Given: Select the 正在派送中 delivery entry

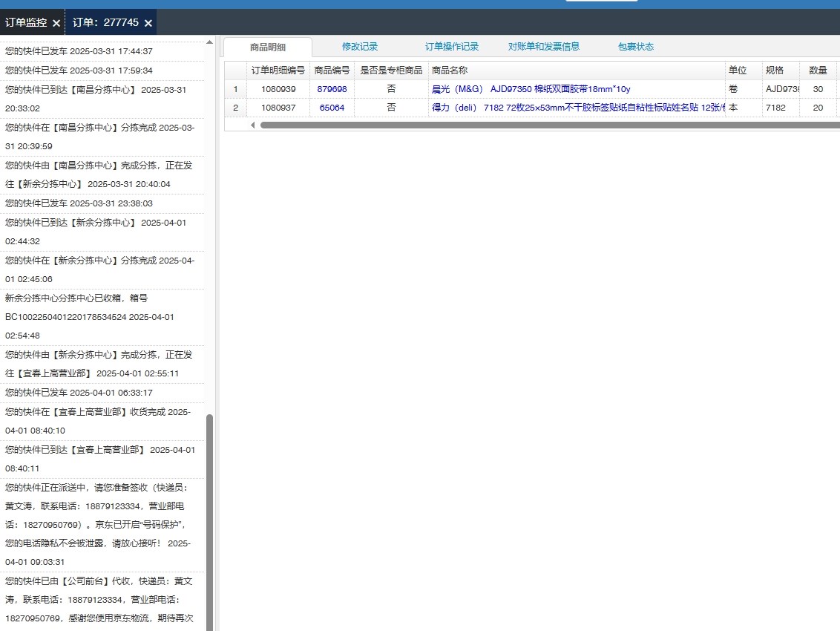Looking at the screenshot, I should pos(102,525).
